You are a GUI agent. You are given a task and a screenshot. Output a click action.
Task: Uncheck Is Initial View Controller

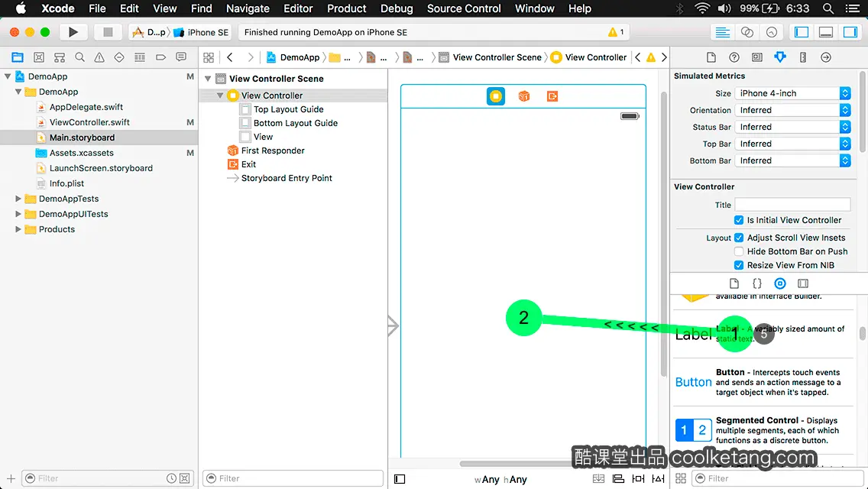pos(738,220)
